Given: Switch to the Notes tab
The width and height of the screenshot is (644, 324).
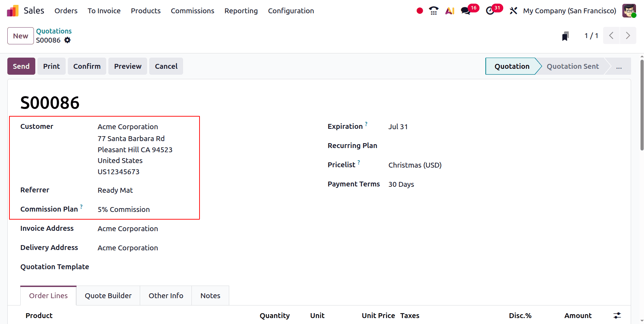Looking at the screenshot, I should 210,296.
